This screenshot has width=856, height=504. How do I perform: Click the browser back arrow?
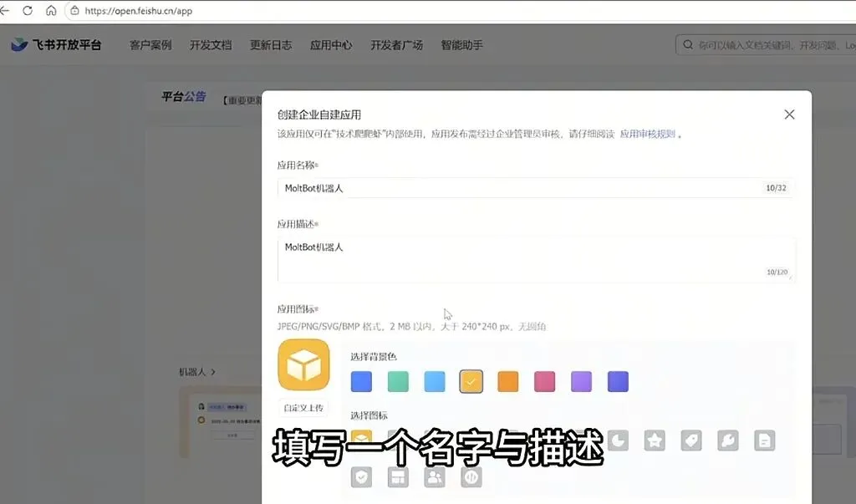point(4,10)
